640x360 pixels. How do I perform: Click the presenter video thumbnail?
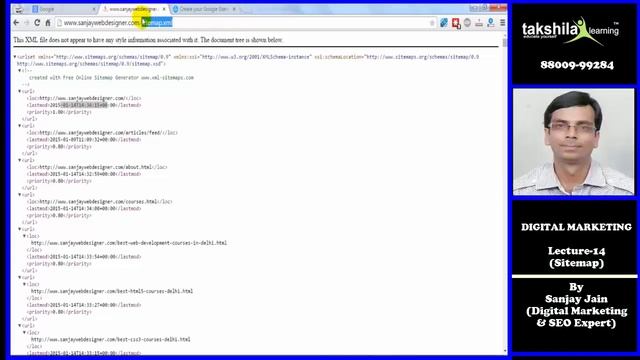pyautogui.click(x=573, y=142)
